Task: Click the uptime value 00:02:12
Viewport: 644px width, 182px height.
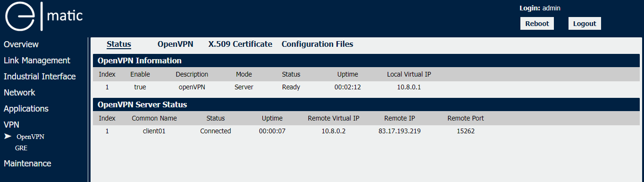Action: point(348,87)
